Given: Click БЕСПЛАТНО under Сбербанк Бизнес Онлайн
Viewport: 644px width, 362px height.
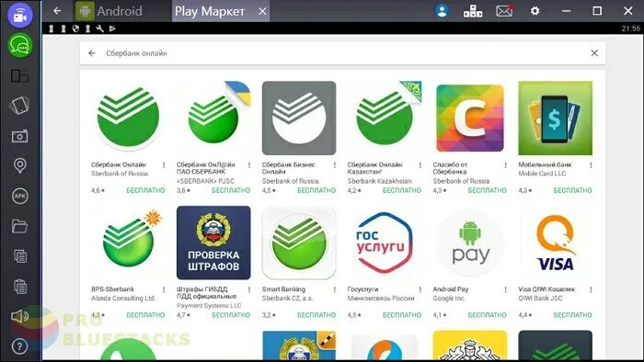Looking at the screenshot, I should point(316,190).
